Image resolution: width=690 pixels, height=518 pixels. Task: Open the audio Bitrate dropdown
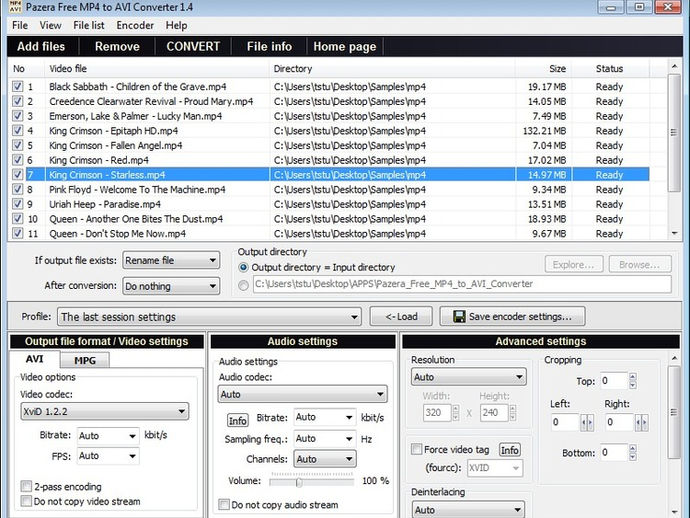[325, 417]
